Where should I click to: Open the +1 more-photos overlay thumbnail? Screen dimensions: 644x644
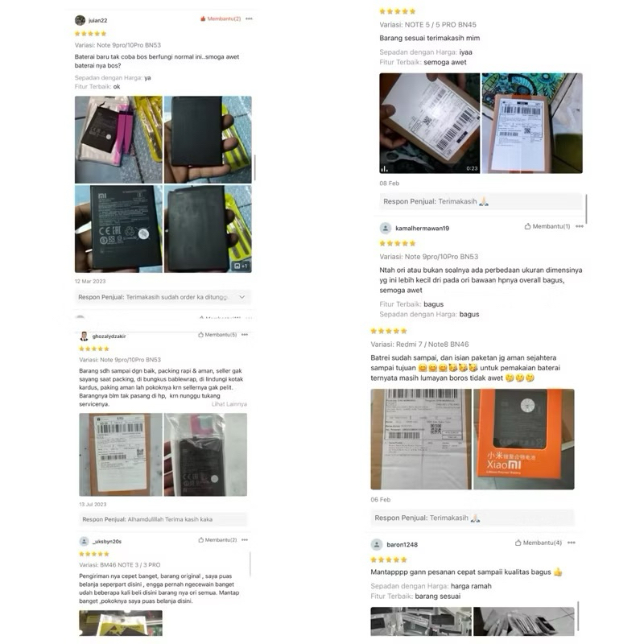[x=208, y=229]
